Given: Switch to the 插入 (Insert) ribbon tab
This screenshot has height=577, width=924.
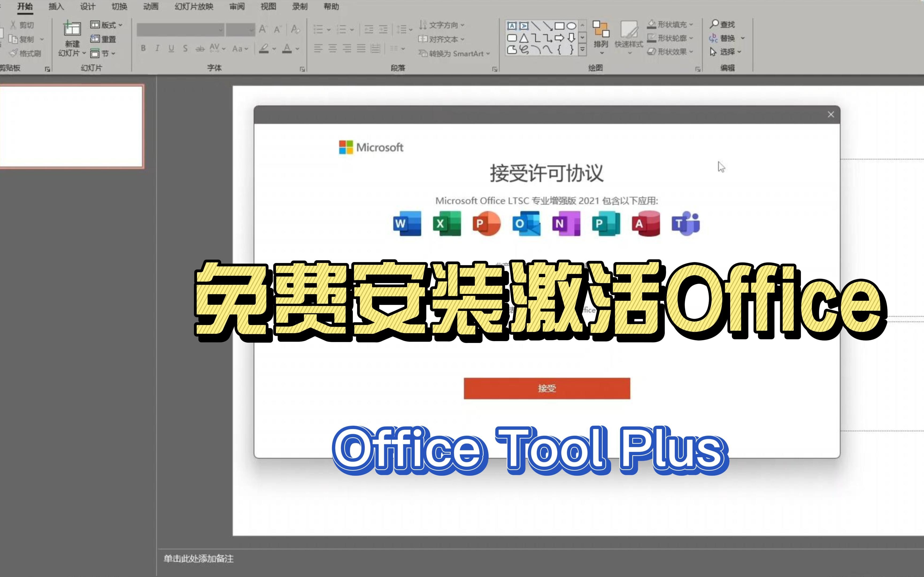Looking at the screenshot, I should (x=56, y=6).
